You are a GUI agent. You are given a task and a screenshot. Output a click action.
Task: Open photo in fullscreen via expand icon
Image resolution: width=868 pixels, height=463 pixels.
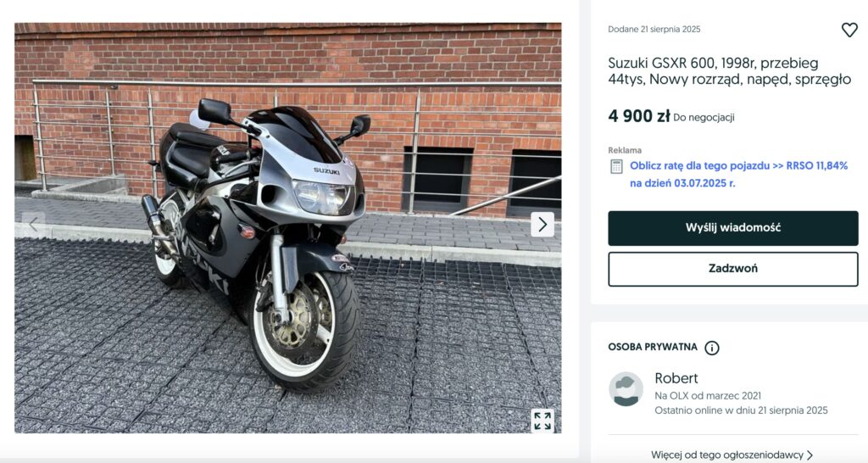point(542,421)
